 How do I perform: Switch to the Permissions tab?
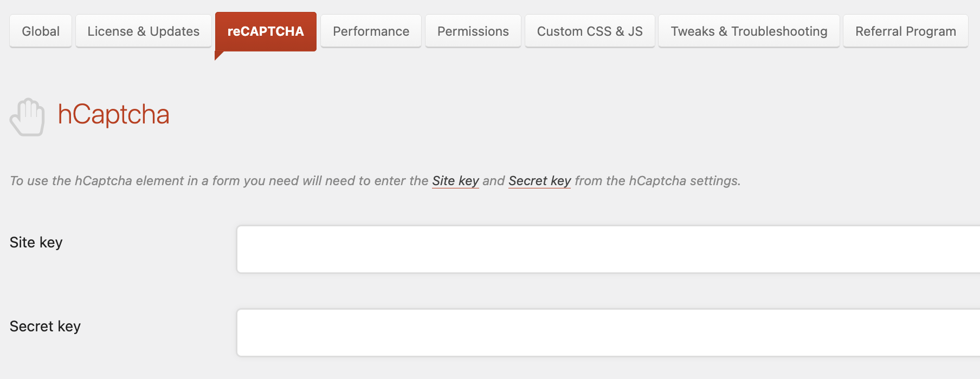click(x=473, y=31)
